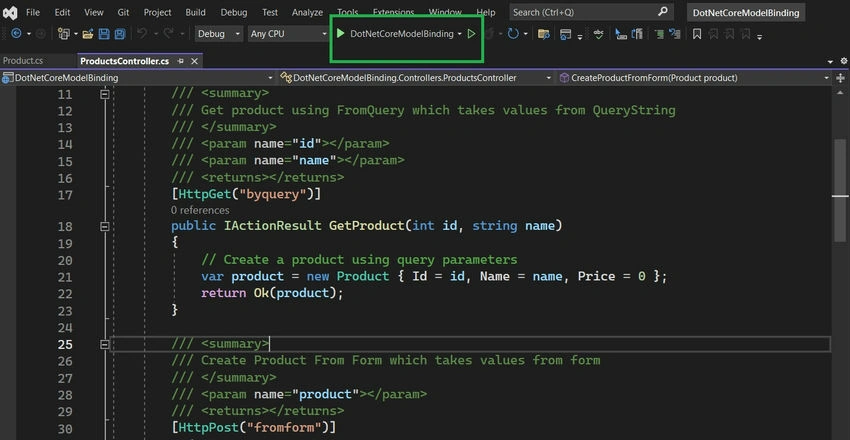Viewport: 850px width, 440px height.
Task: Click the GetProduct method name
Action: click(366, 225)
